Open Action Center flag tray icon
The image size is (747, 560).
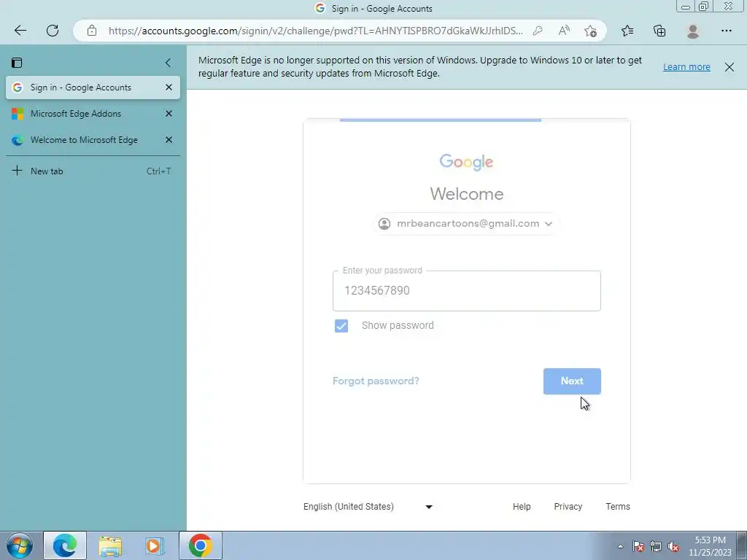coord(638,546)
